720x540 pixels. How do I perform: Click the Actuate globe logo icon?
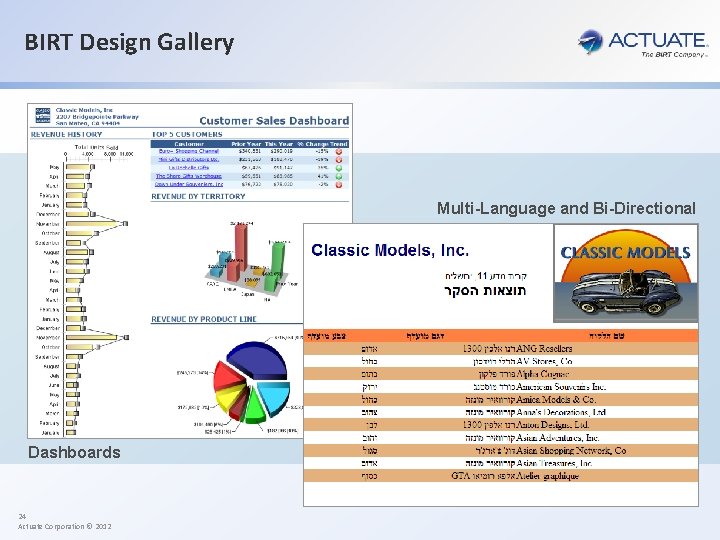pyautogui.click(x=591, y=42)
